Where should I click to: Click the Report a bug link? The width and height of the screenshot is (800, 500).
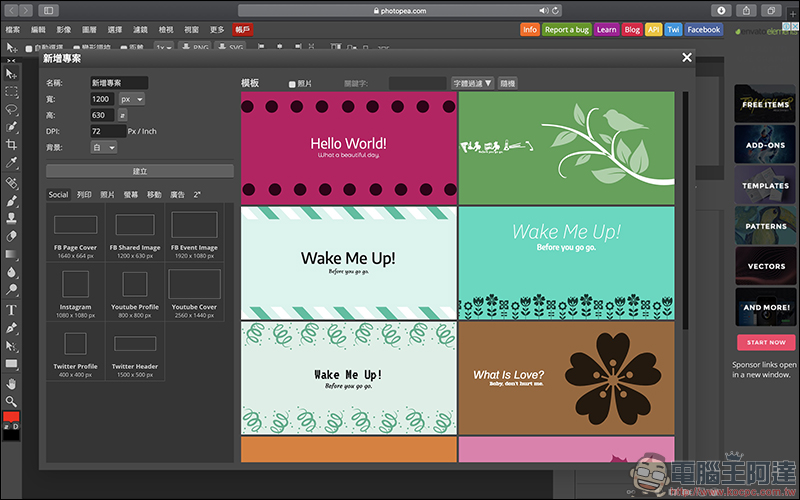[x=567, y=30]
